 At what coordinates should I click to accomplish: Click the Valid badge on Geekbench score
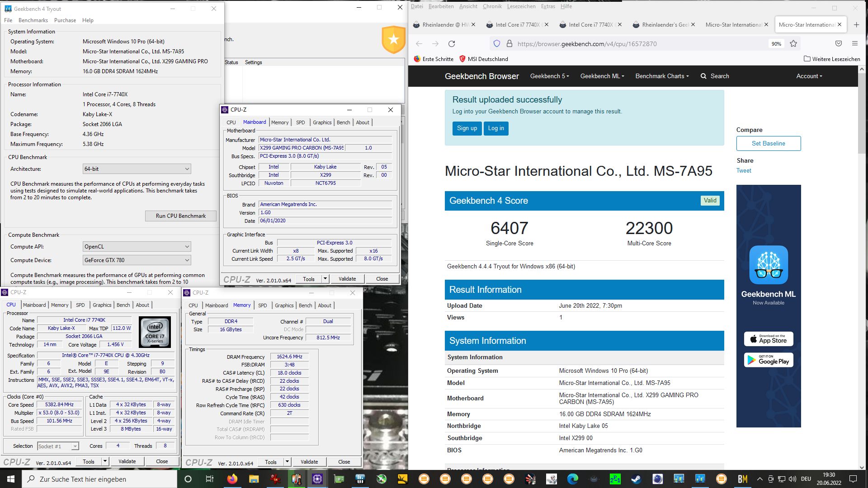tap(710, 201)
